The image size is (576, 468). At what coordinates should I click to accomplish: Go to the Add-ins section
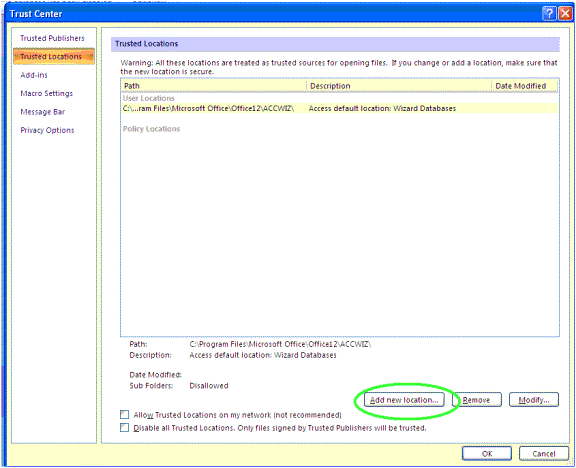click(x=34, y=75)
